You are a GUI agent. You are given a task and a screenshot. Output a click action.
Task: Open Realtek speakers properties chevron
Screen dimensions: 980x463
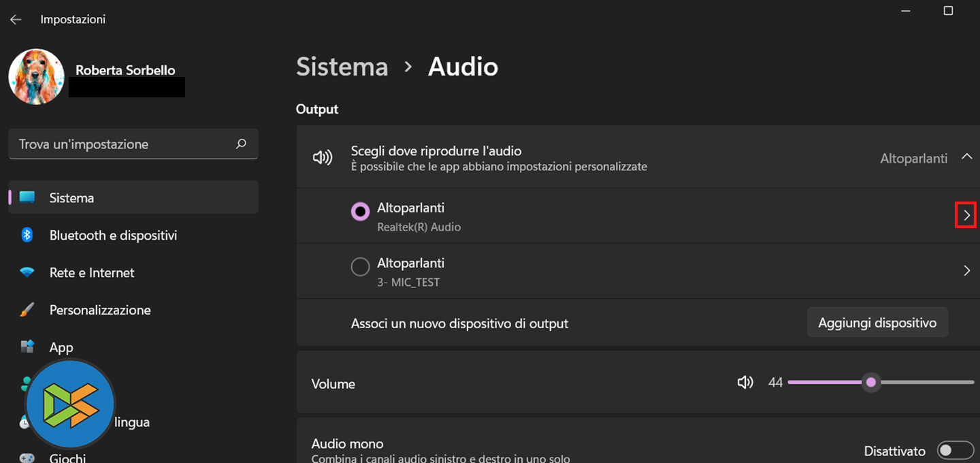(966, 216)
